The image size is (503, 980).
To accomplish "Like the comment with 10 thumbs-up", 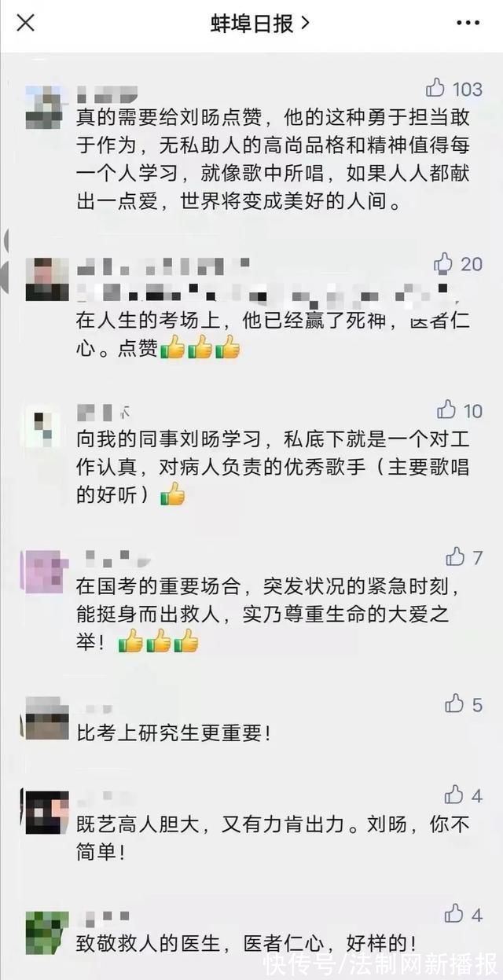I will (446, 409).
